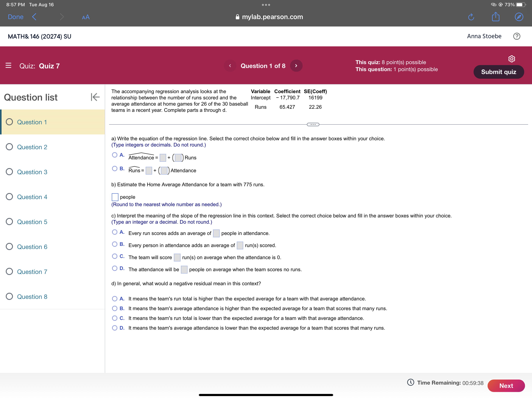Image resolution: width=532 pixels, height=399 pixels.
Task: Open the hamburger menu beside Quiz 7
Action: [x=8, y=65]
